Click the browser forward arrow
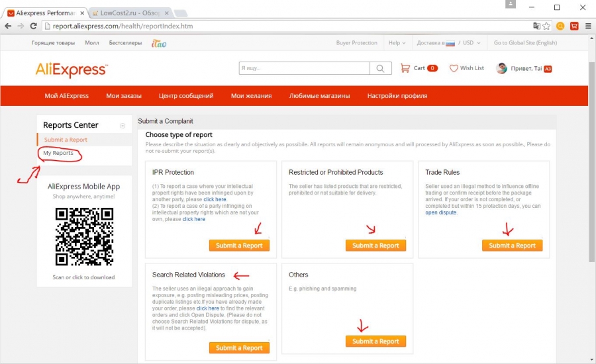Image resolution: width=596 pixels, height=364 pixels. [x=21, y=26]
